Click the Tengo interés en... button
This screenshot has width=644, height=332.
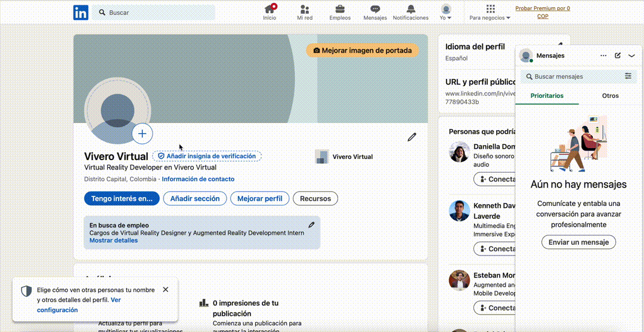coord(122,198)
